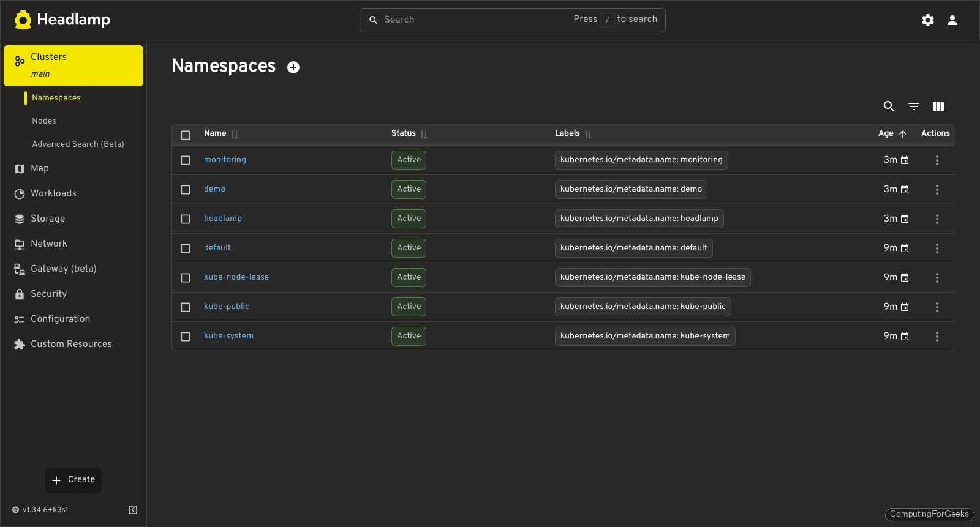The width and height of the screenshot is (980, 527).
Task: Create a namespace with the plus icon
Action: pyautogui.click(x=293, y=67)
